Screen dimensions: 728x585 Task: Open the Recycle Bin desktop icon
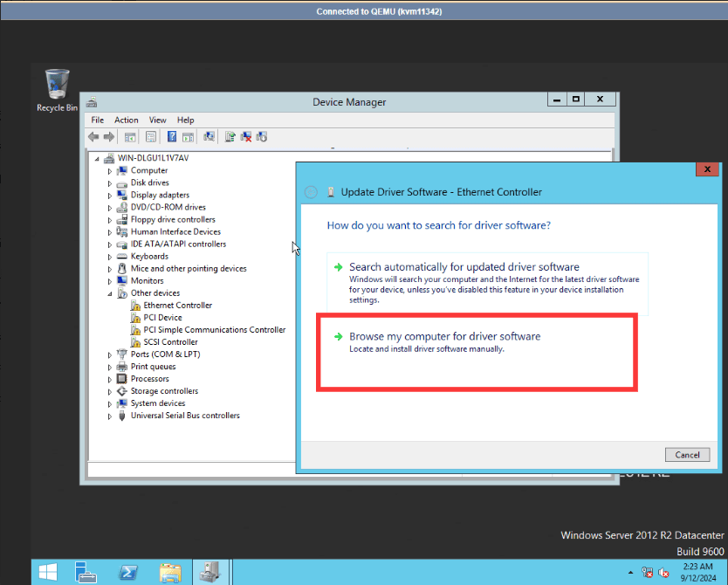coord(57,91)
